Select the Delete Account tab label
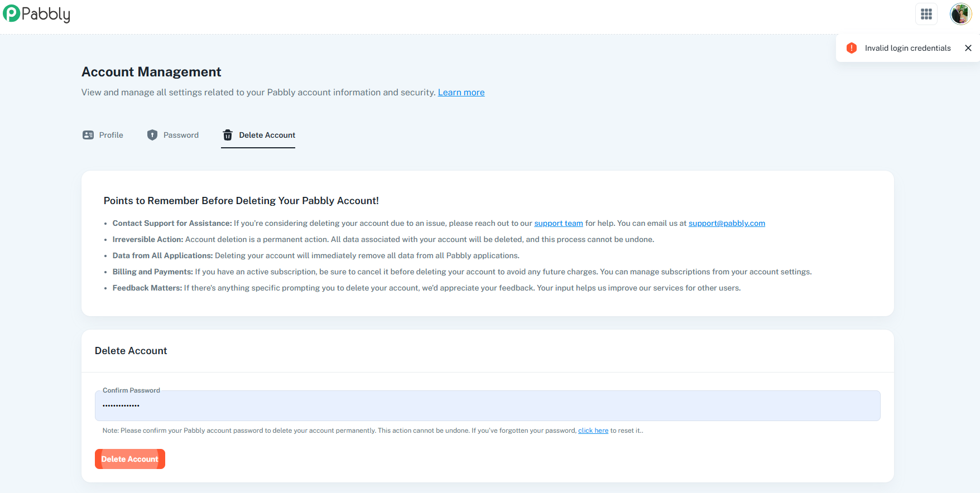The image size is (980, 493). [x=267, y=135]
